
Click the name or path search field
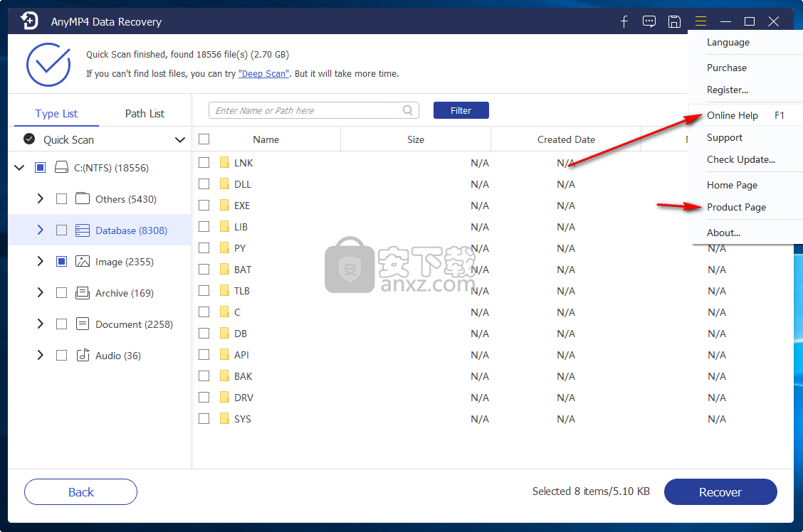pyautogui.click(x=306, y=110)
